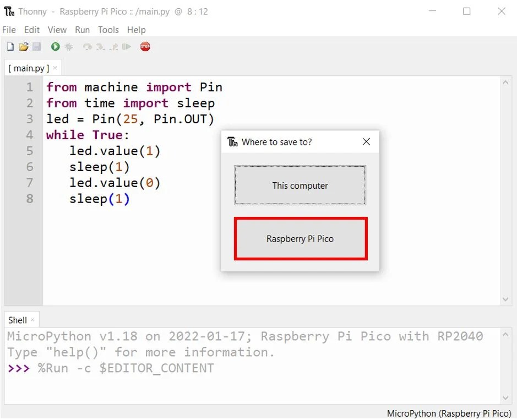This screenshot has width=517, height=420.
Task: Click the editor's vertical scrollbar down arrow
Action: coord(506,299)
